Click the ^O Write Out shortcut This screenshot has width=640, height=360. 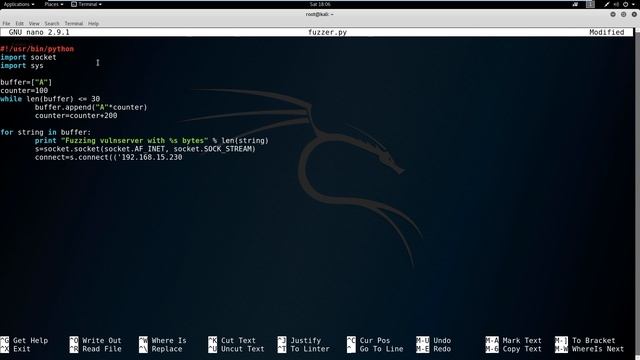[x=96, y=340]
